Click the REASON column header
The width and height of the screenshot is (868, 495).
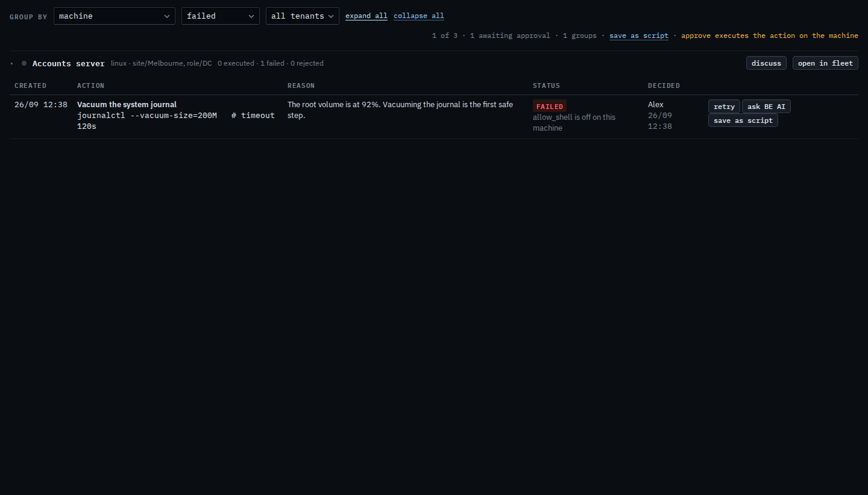301,86
